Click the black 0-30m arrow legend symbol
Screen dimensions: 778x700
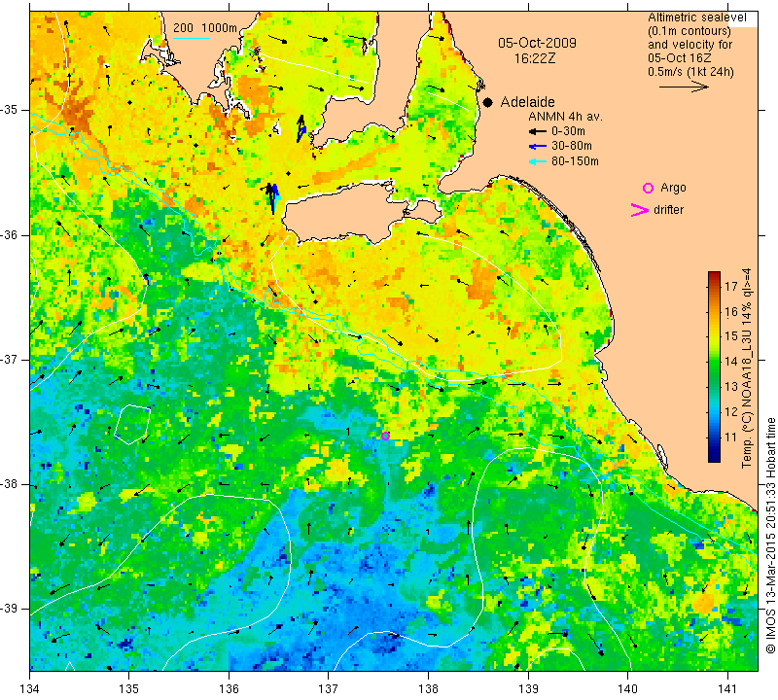[538, 132]
